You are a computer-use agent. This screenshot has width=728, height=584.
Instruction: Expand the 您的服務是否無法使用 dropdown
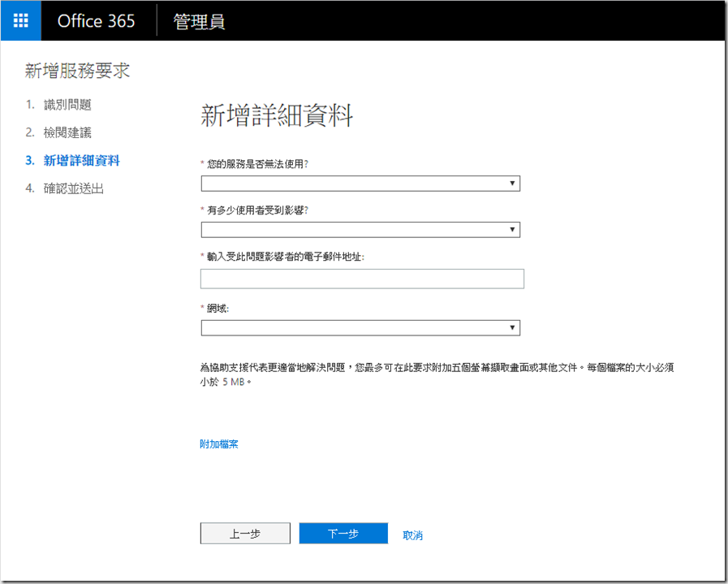360,184
